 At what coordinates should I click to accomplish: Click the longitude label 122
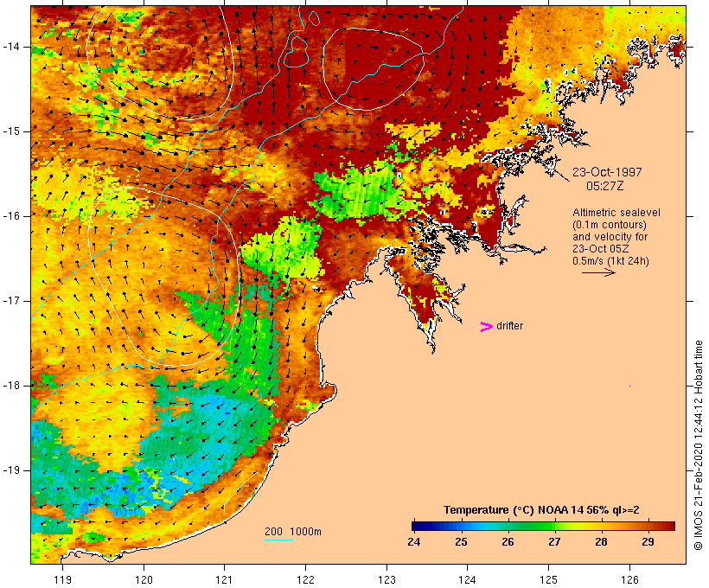coord(305,579)
